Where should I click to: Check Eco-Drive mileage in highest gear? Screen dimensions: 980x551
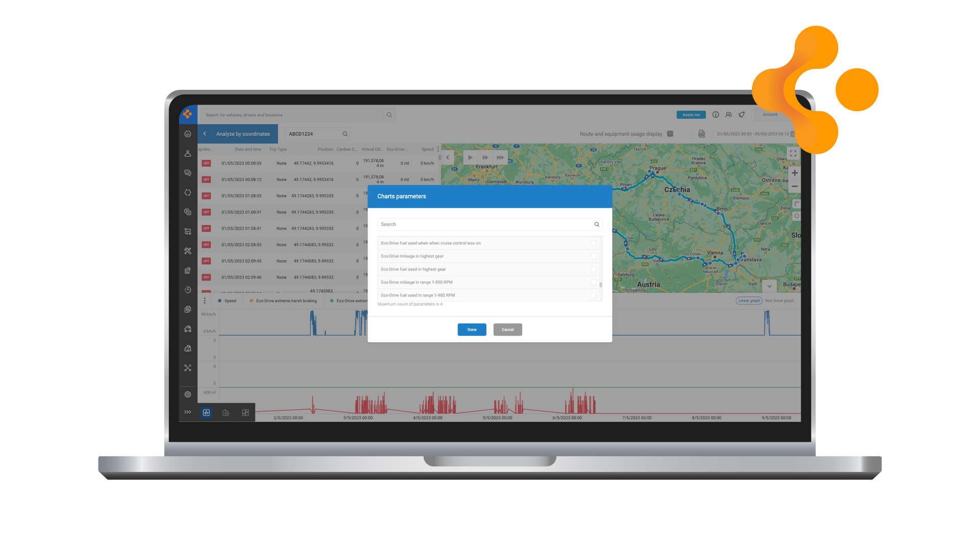pyautogui.click(x=593, y=256)
